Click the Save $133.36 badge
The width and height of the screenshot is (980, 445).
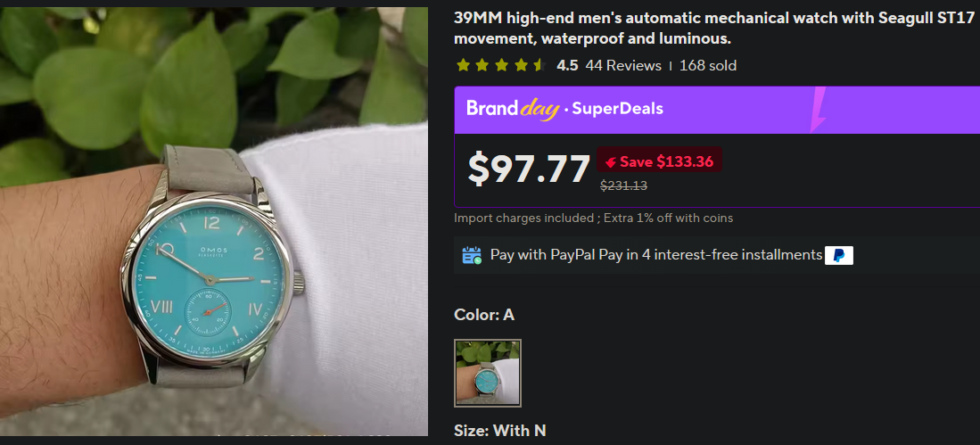[x=659, y=162]
